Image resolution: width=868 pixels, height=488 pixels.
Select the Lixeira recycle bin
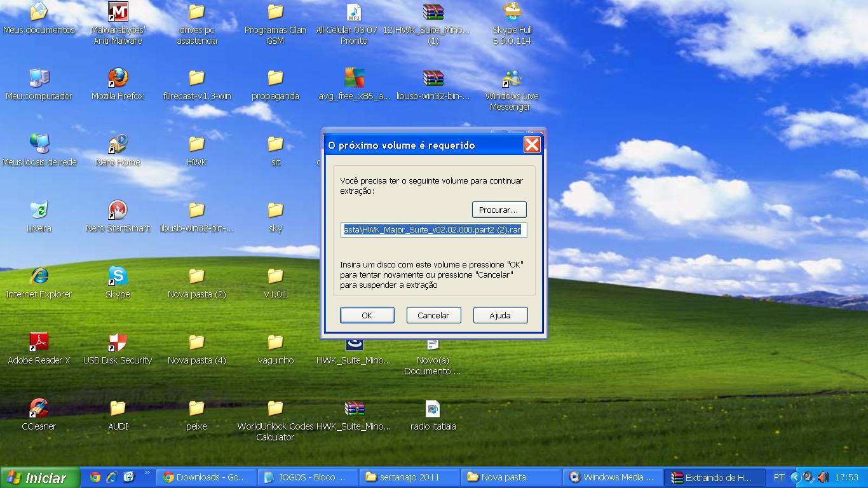(x=39, y=217)
